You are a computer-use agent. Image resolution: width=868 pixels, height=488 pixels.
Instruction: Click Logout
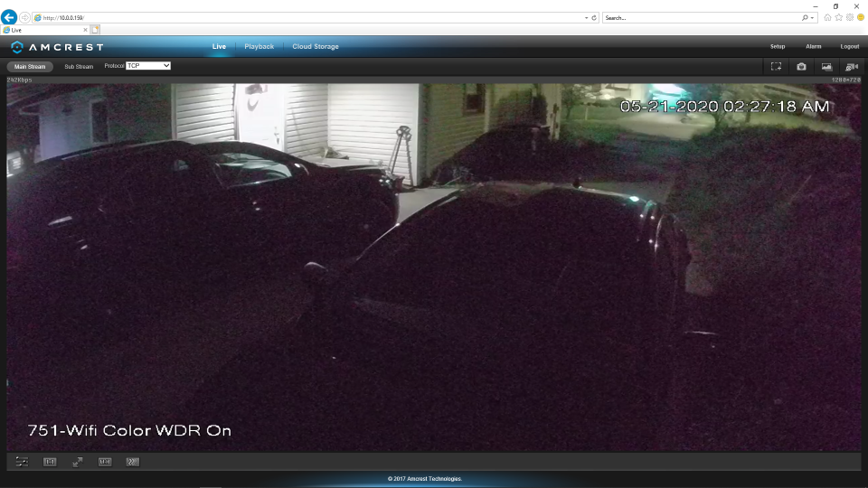click(850, 46)
